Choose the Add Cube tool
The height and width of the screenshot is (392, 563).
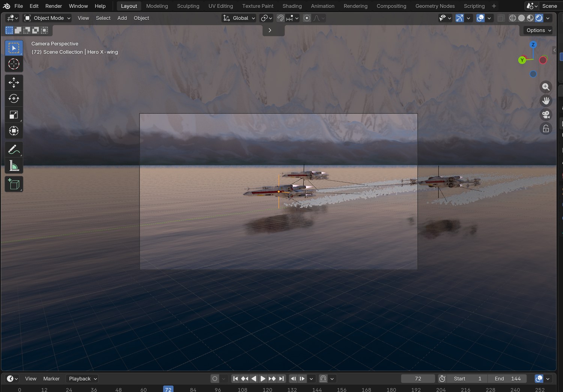(14, 184)
